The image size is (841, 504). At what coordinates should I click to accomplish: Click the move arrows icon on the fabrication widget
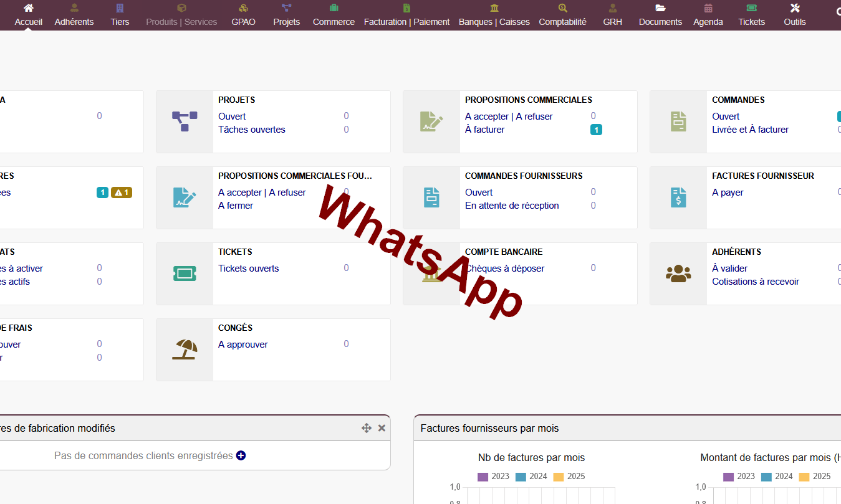tap(367, 428)
